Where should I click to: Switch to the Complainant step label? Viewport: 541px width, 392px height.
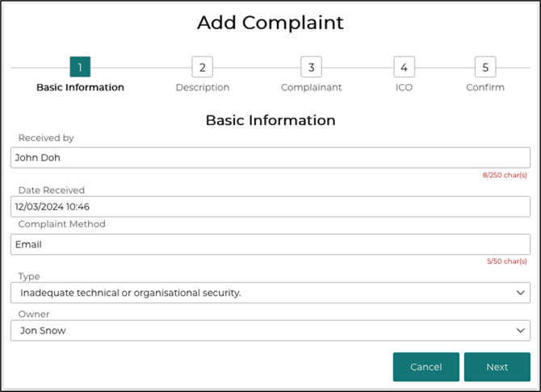(311, 87)
